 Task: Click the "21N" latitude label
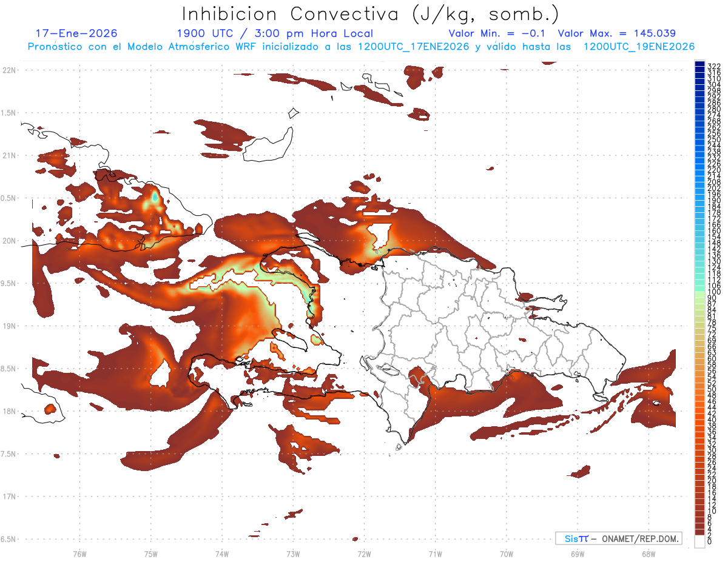(9, 155)
